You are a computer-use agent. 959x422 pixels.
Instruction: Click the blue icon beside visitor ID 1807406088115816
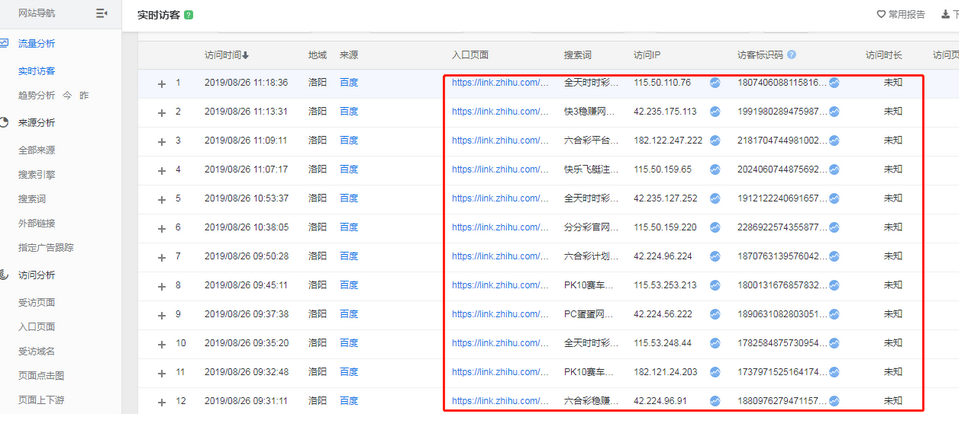click(x=834, y=84)
